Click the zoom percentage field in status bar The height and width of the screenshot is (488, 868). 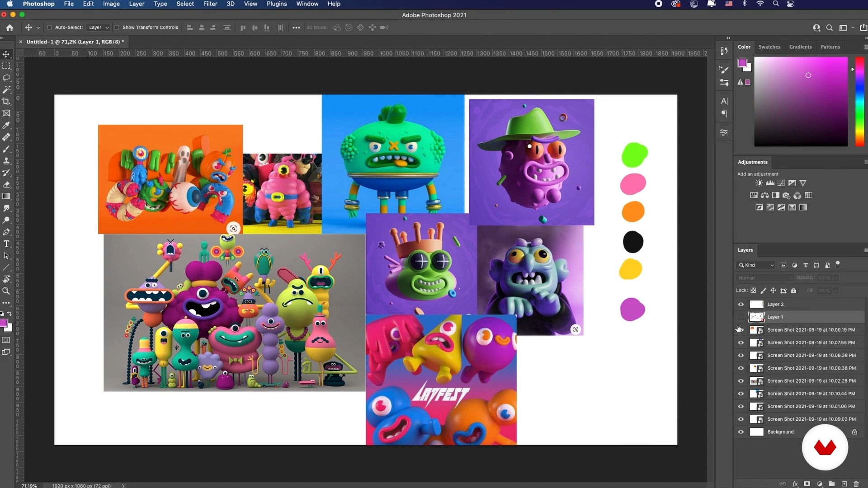(x=29, y=486)
